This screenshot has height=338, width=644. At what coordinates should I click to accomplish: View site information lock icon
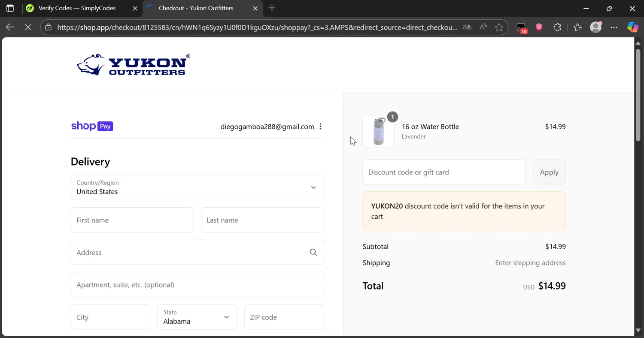pos(49,27)
